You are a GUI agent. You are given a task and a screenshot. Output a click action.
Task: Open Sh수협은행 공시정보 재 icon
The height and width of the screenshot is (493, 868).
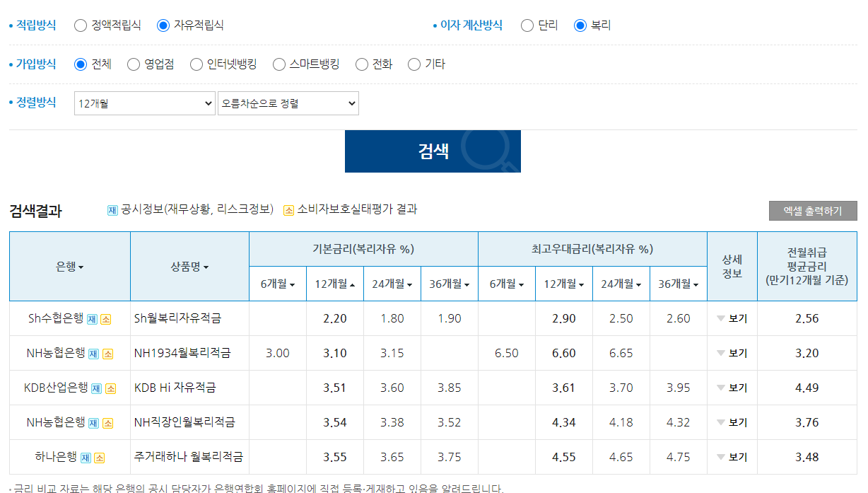pyautogui.click(x=92, y=319)
